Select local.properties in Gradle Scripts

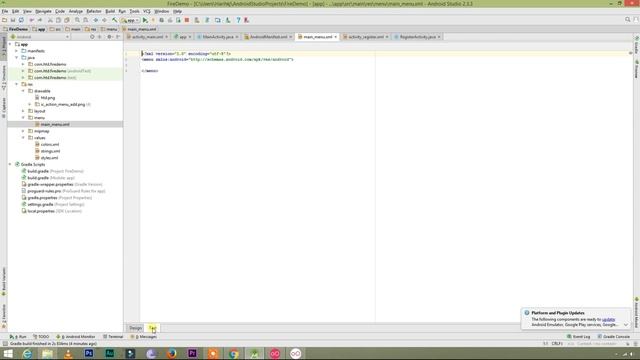(41, 211)
